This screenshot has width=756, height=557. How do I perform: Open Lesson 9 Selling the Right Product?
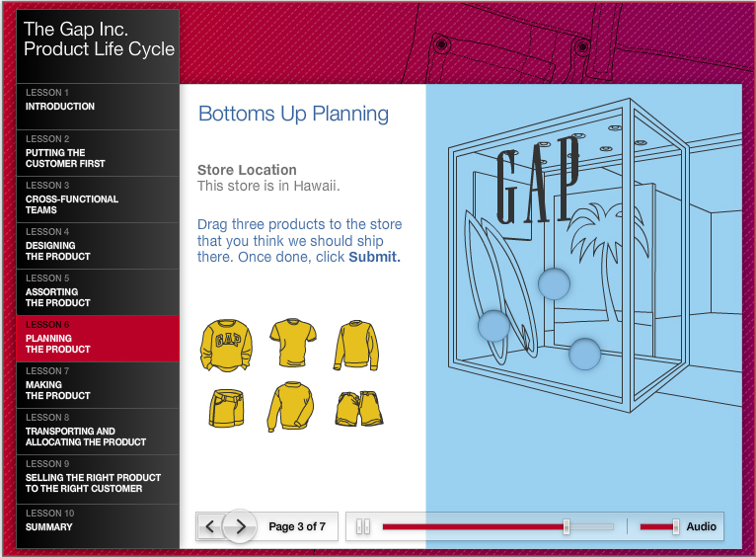[x=98, y=478]
